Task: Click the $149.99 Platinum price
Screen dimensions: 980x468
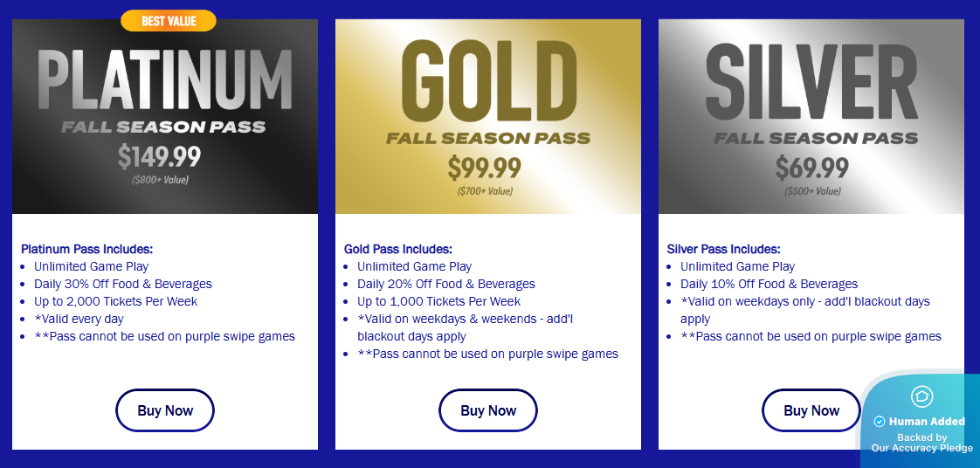Action: 160,157
